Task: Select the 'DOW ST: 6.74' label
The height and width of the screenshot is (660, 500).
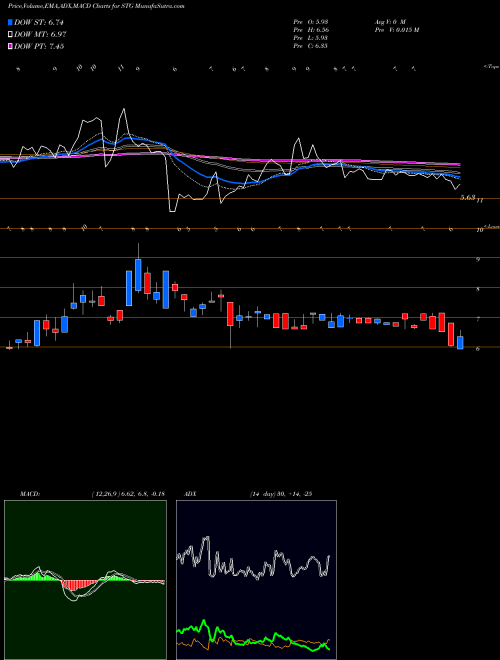Action: point(39,22)
